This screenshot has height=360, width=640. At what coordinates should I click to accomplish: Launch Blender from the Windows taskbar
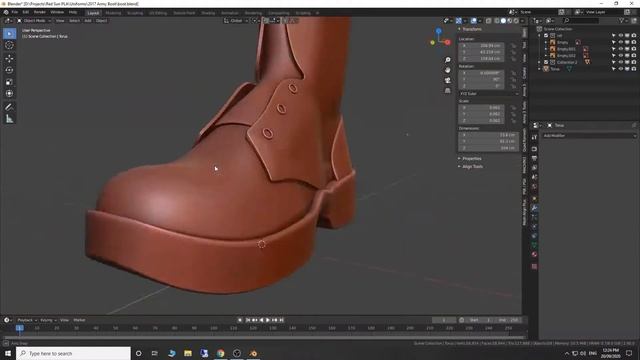(x=253, y=353)
